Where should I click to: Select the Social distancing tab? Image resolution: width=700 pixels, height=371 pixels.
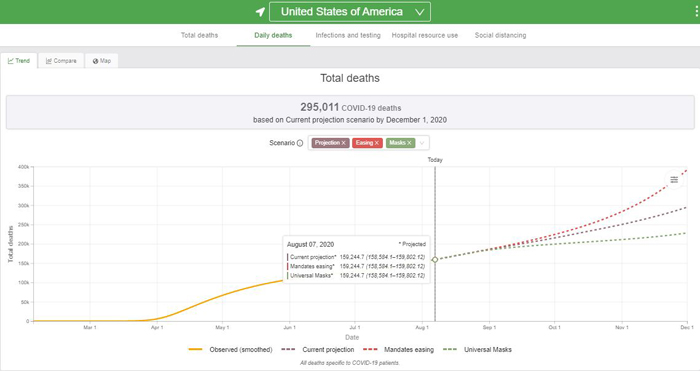coord(500,35)
